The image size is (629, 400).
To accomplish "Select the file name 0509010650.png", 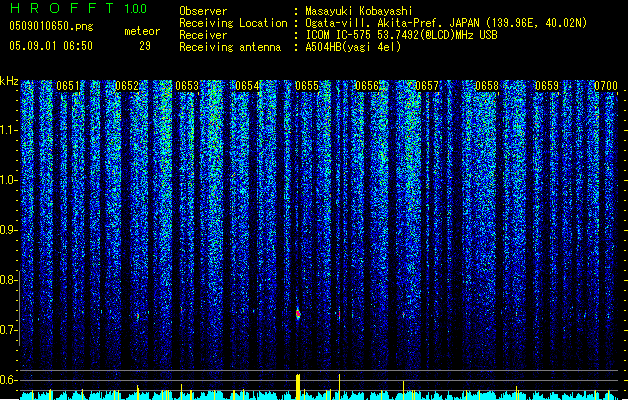I will [x=51, y=26].
